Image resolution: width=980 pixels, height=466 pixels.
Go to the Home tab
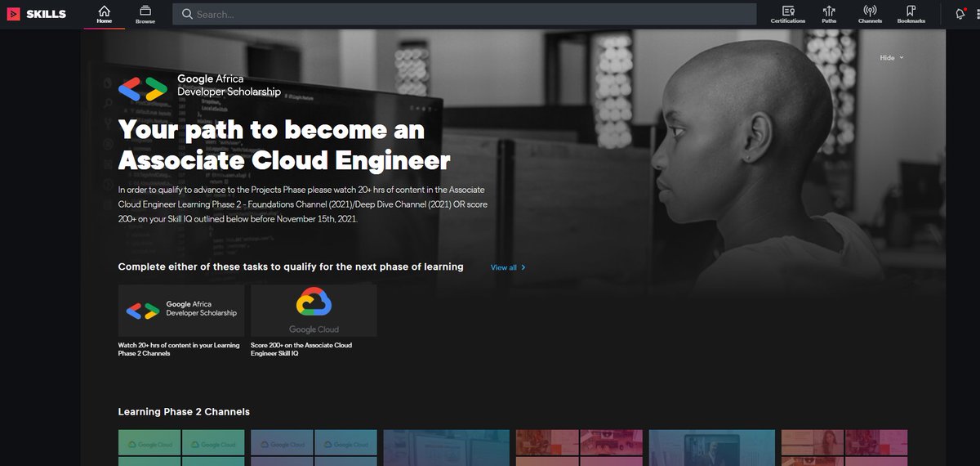coord(105,14)
